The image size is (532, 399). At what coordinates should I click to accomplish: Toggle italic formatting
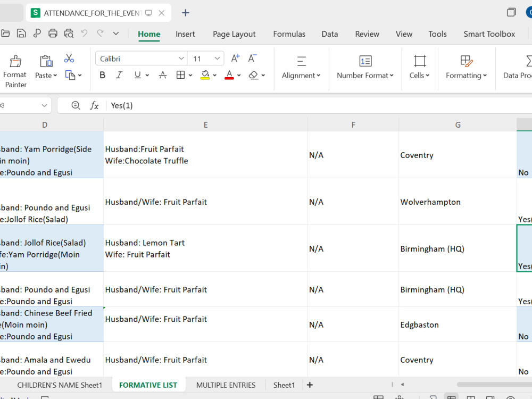pyautogui.click(x=119, y=75)
